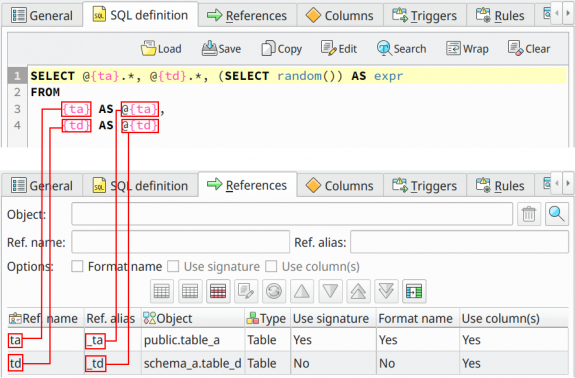575x378 pixels.
Task: Click the Format name column header
Action: pos(418,318)
